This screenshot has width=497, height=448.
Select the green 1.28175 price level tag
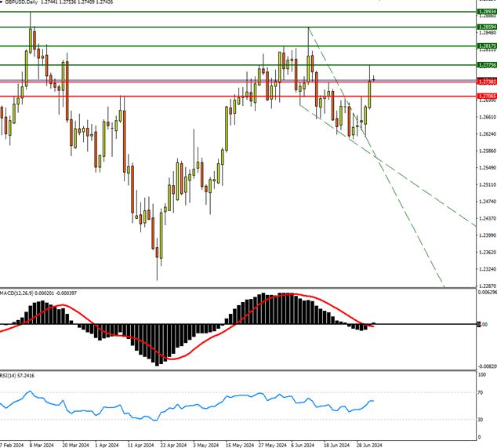pyautogui.click(x=485, y=46)
